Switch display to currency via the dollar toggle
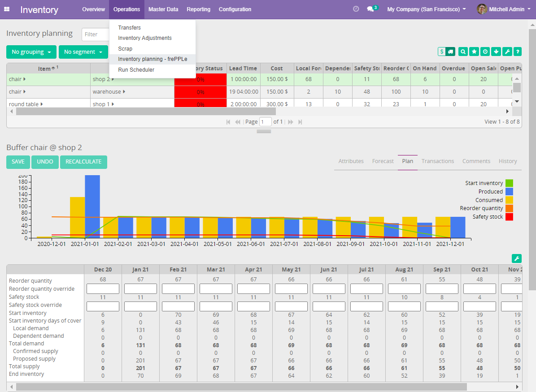Screen dimensions: 536x392 (442, 52)
